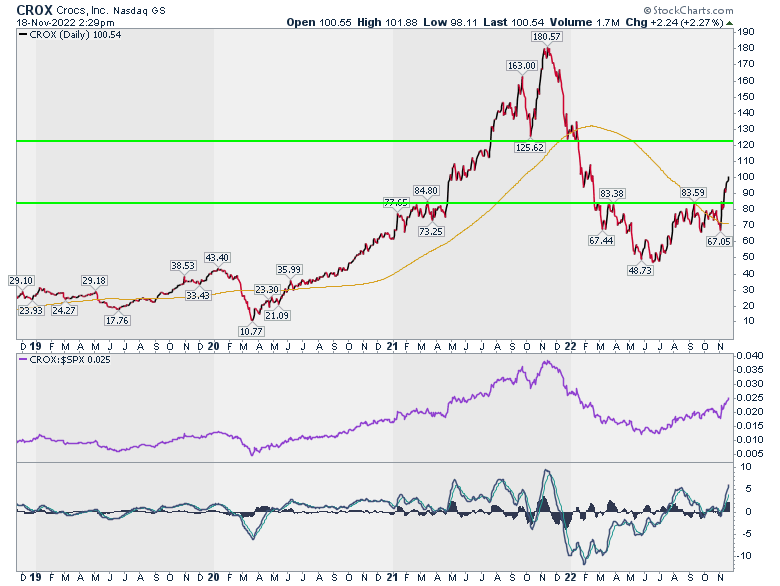Click the -10 tick on bottom indicator axis
This screenshot has width=780, height=586.
click(745, 556)
